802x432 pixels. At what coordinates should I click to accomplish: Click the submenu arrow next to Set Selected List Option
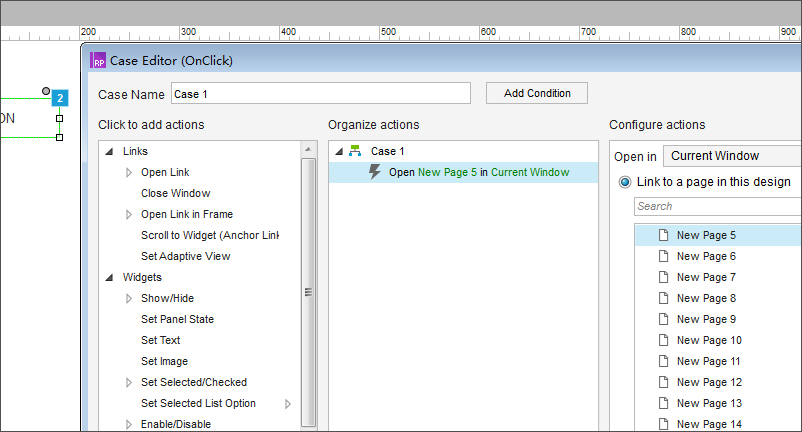(x=288, y=404)
